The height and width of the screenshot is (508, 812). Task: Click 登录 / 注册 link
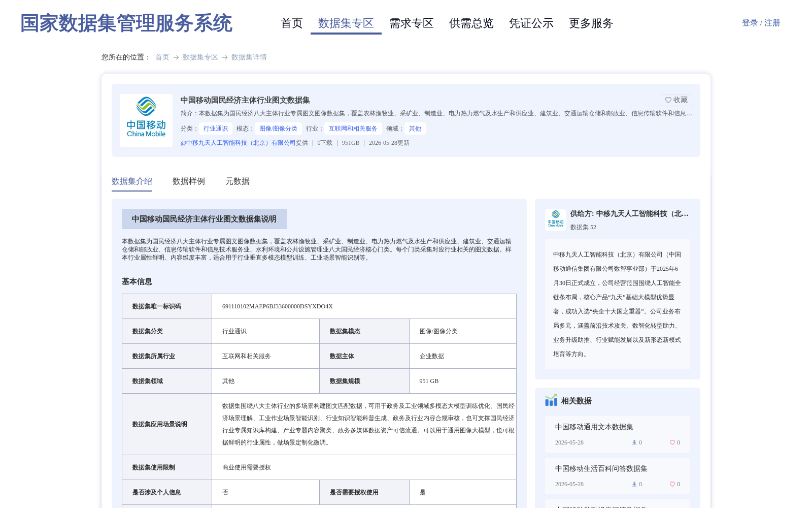(x=761, y=23)
